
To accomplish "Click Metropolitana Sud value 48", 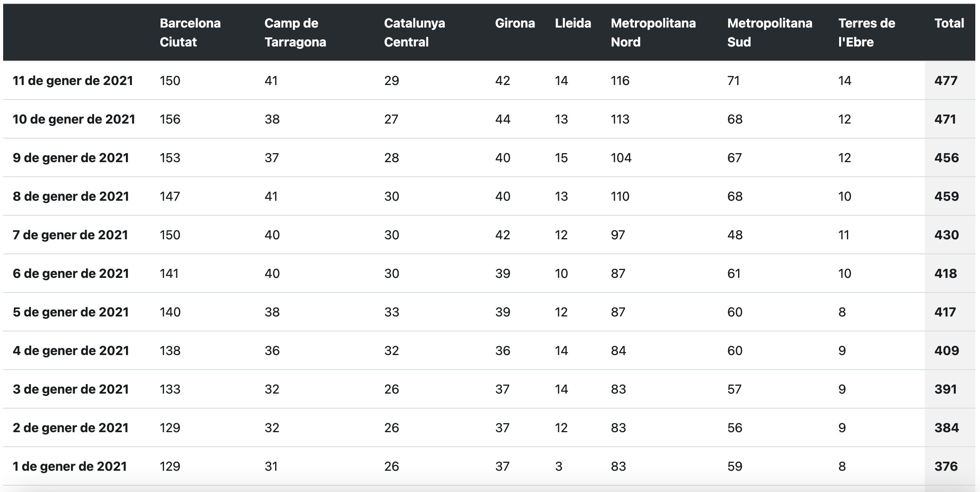I will click(735, 235).
